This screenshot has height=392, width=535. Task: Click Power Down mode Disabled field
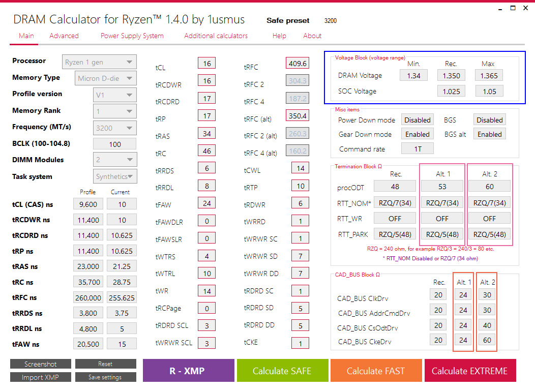[x=418, y=120]
